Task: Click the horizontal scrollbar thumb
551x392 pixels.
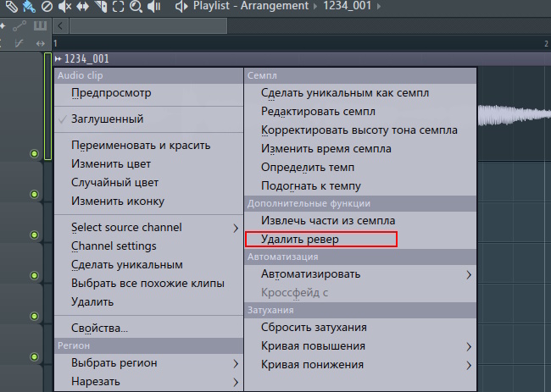Action: coord(148,26)
